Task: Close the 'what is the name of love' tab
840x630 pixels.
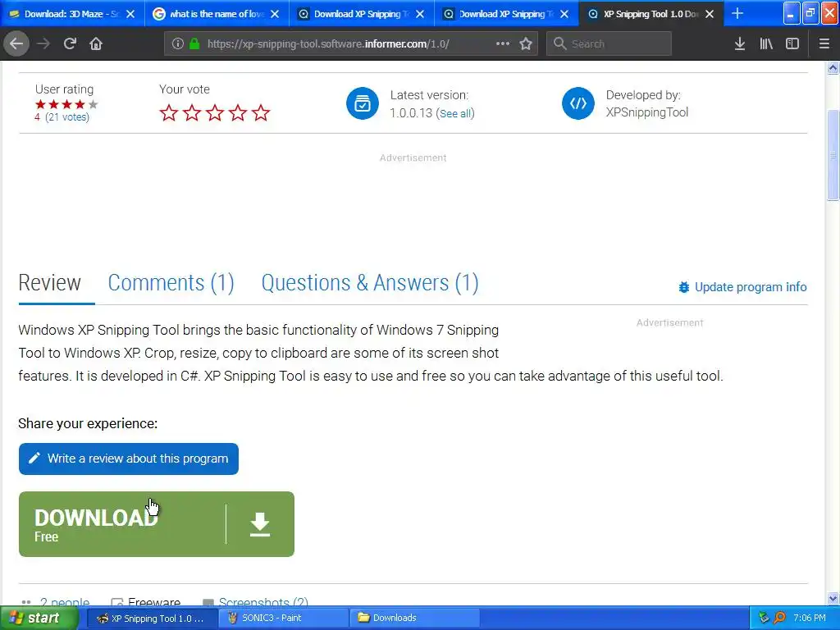Action: click(x=275, y=14)
